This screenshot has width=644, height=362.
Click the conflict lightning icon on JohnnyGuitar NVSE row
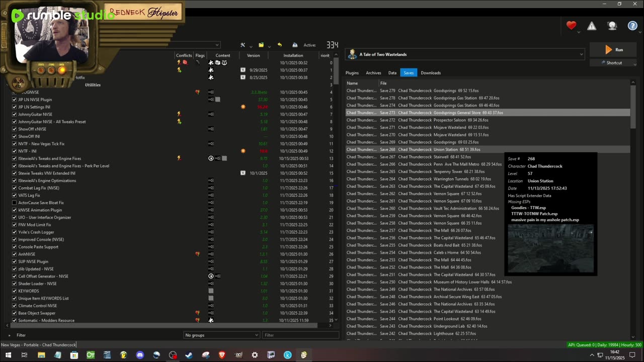point(179,114)
